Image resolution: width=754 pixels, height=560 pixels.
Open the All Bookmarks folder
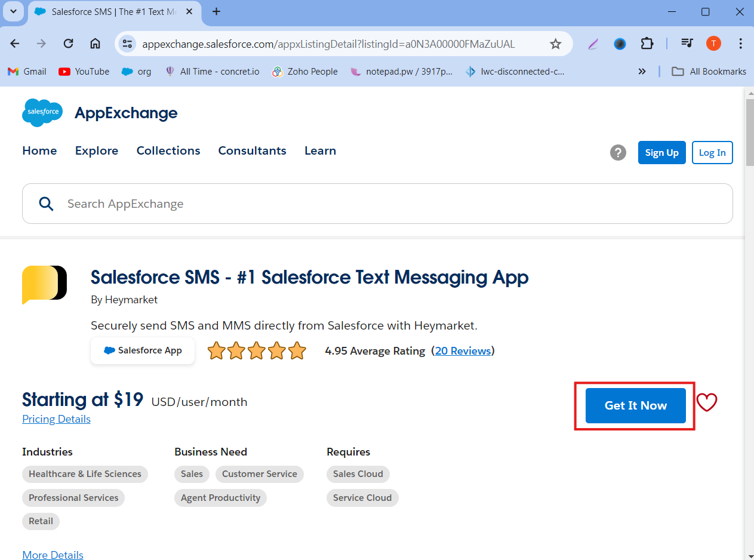709,71
